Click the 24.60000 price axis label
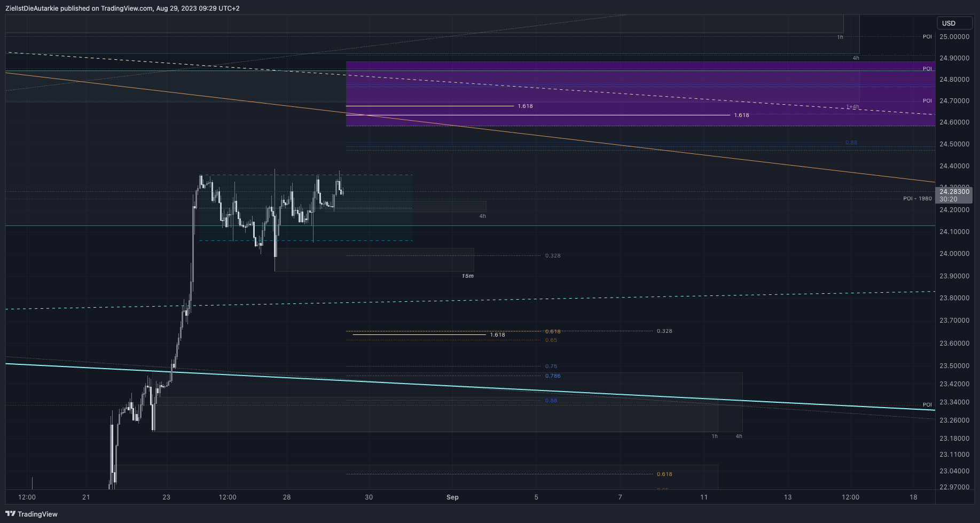Viewport: 980px width, 523px height. (954, 122)
